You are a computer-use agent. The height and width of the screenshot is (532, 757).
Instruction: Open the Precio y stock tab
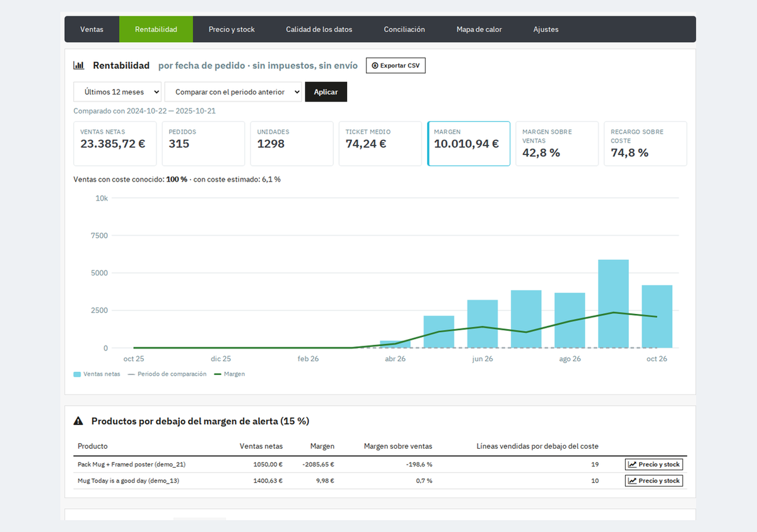pyautogui.click(x=232, y=30)
